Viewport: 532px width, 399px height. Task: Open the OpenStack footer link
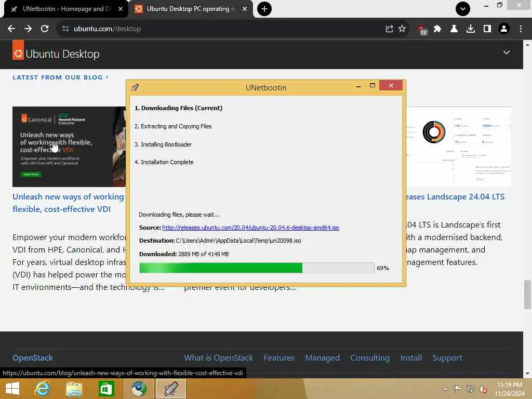[33, 357]
